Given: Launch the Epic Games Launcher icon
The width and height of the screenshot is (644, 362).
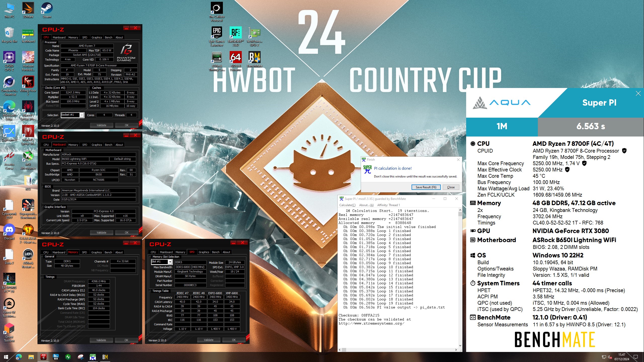Looking at the screenshot, I should tap(217, 36).
